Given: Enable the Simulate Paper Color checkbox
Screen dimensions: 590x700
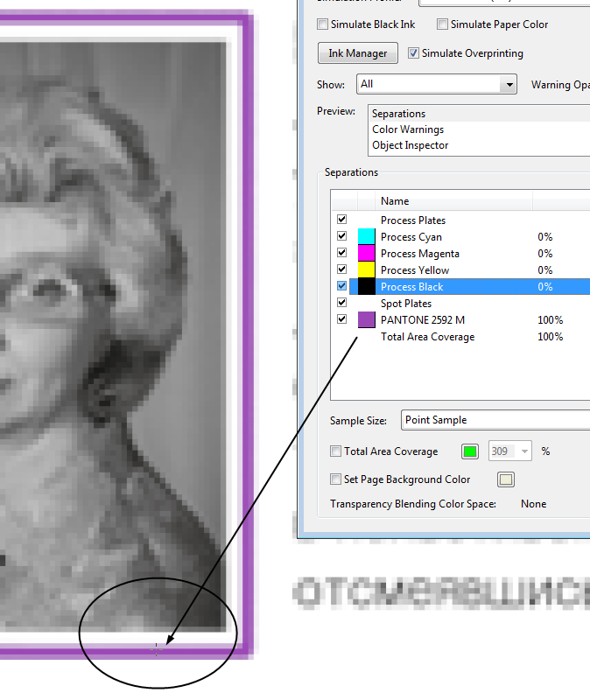Looking at the screenshot, I should click(x=442, y=24).
